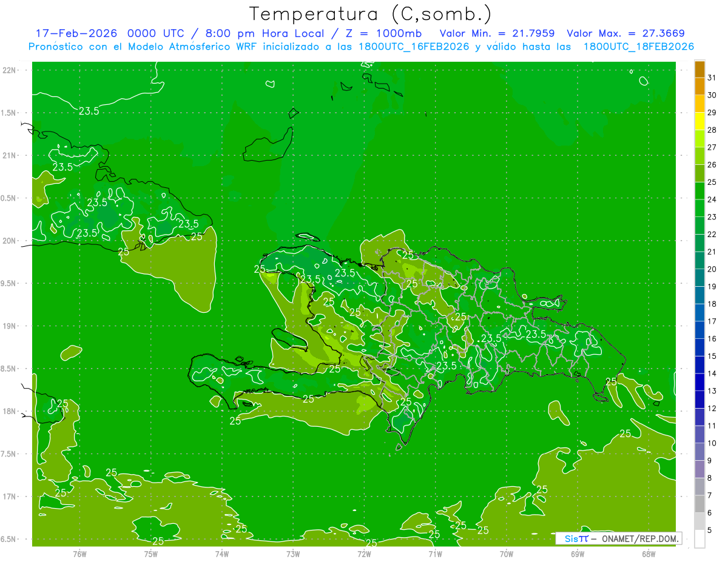This screenshot has height=562, width=728.
Task: Click the "75W" longitude axis label
Action: point(151,554)
